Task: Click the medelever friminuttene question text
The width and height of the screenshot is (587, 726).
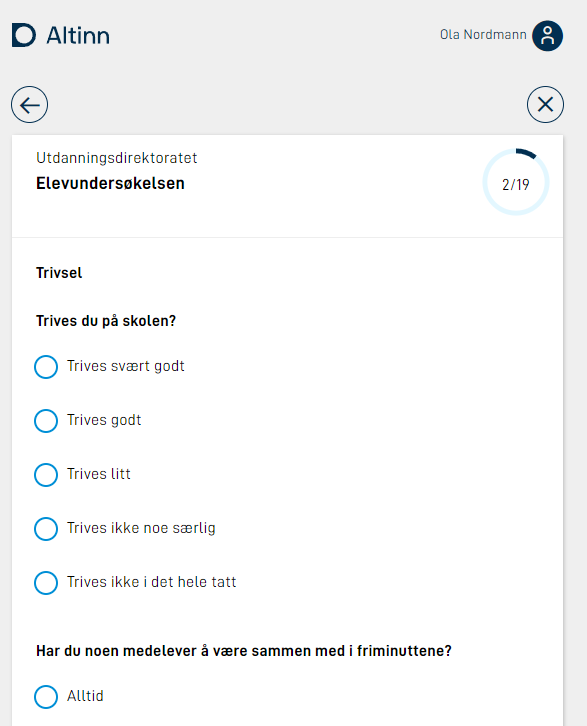Action: click(x=244, y=651)
